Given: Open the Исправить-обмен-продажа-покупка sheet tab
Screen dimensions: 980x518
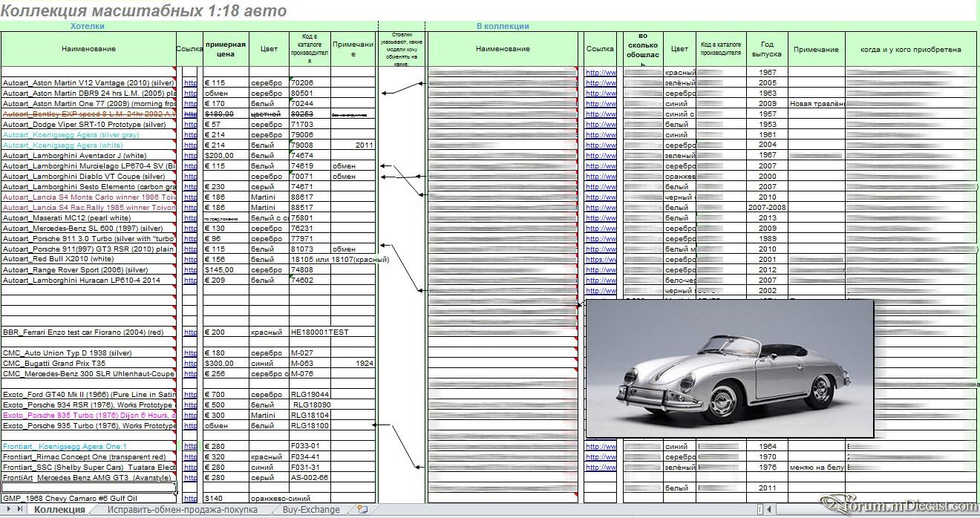Looking at the screenshot, I should pos(182,510).
